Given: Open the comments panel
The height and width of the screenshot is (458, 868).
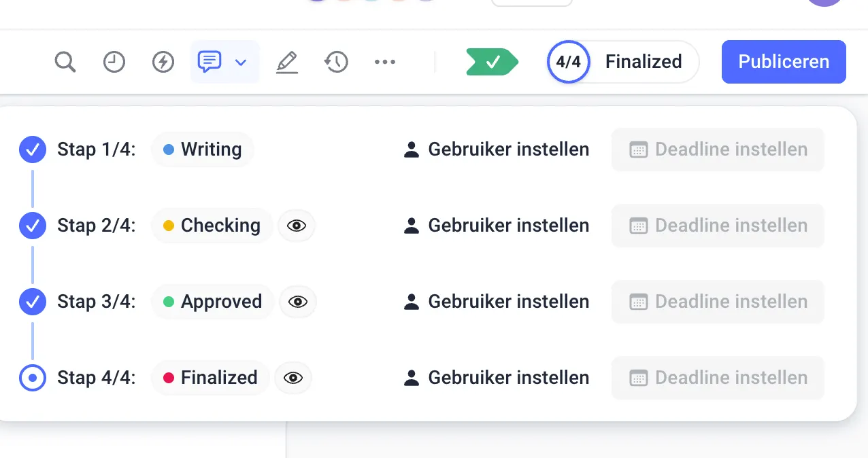Looking at the screenshot, I should pos(211,61).
